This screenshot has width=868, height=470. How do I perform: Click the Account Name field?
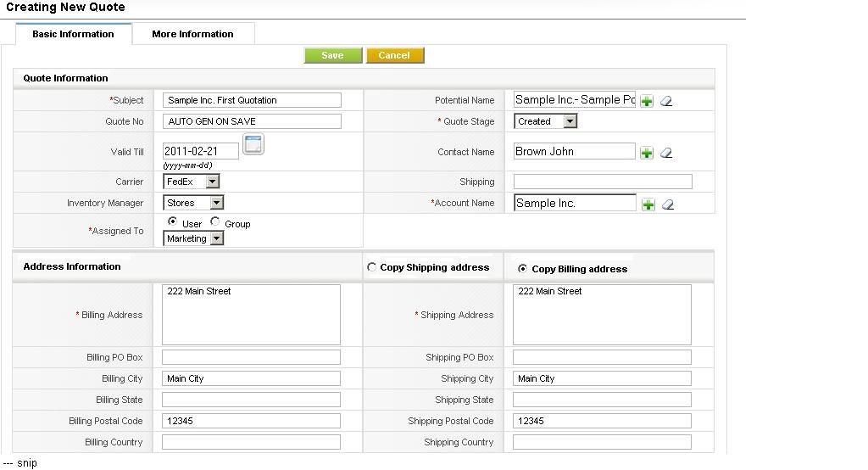coord(576,203)
